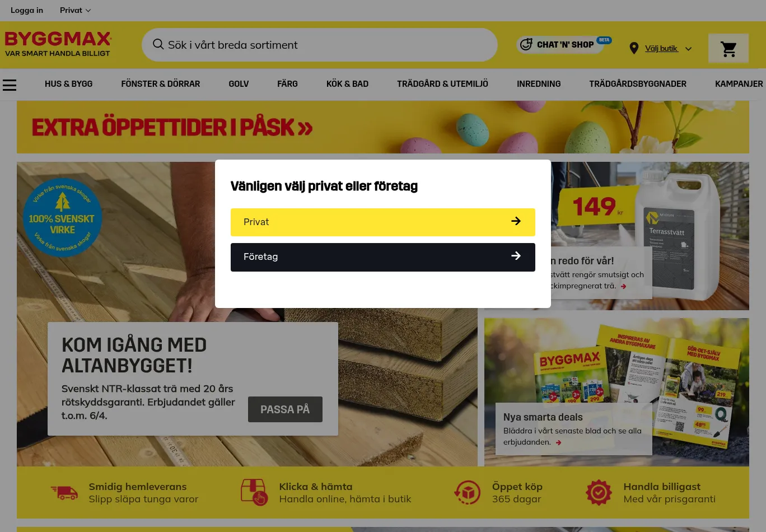Choose Företag in the dialog
The height and width of the screenshot is (532, 766).
[383, 257]
